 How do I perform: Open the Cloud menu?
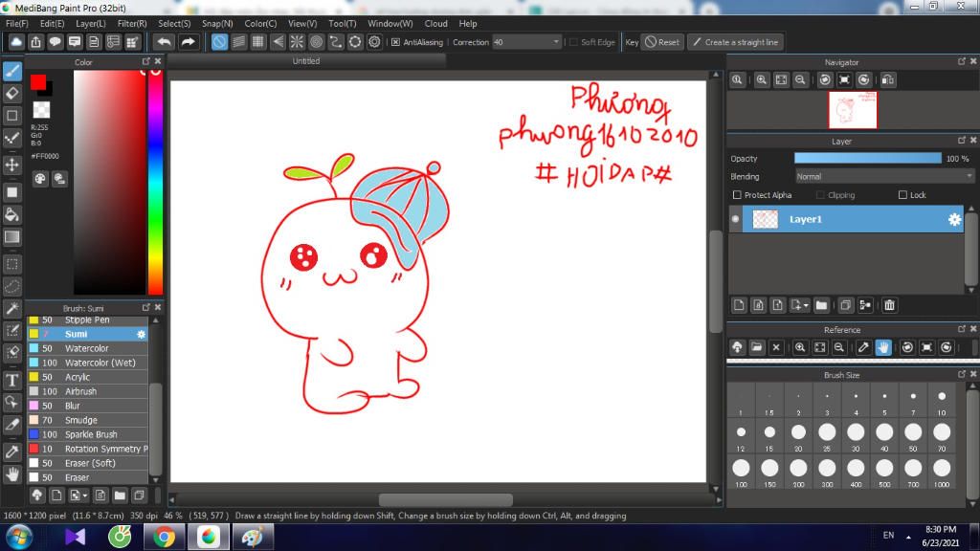tap(435, 23)
